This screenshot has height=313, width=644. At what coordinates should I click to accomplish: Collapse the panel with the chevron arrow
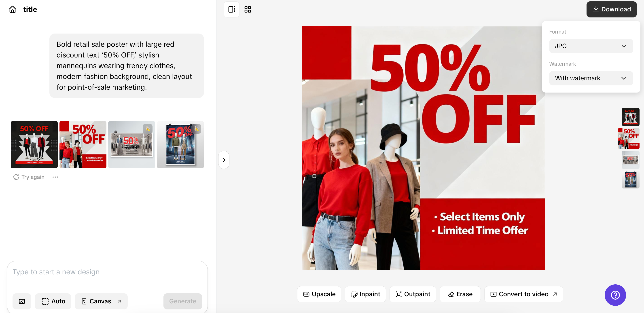click(224, 160)
